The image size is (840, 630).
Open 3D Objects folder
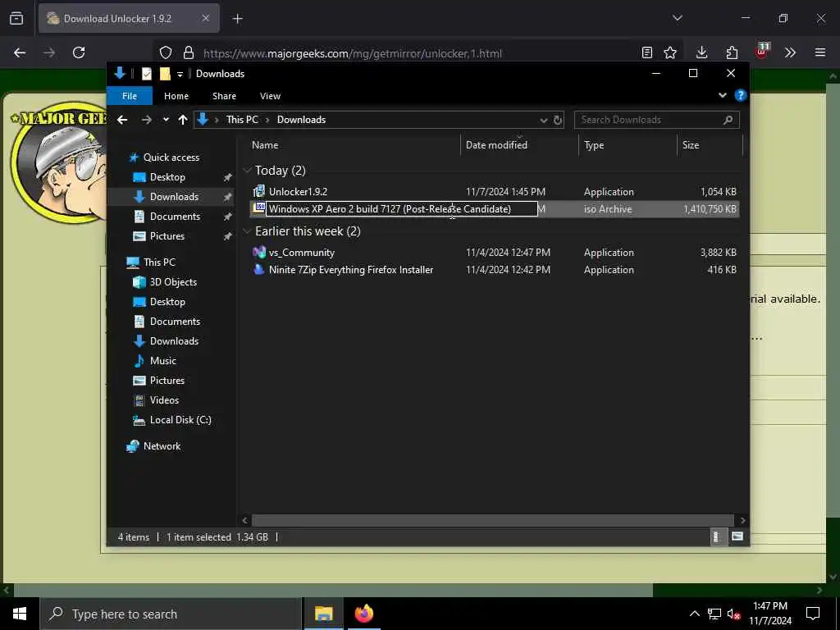click(x=173, y=282)
